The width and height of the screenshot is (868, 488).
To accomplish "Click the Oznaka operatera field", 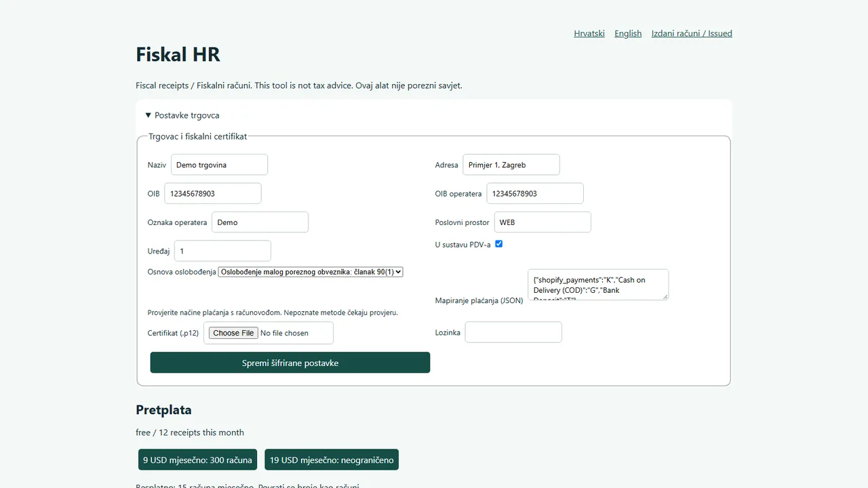I will 260,222.
